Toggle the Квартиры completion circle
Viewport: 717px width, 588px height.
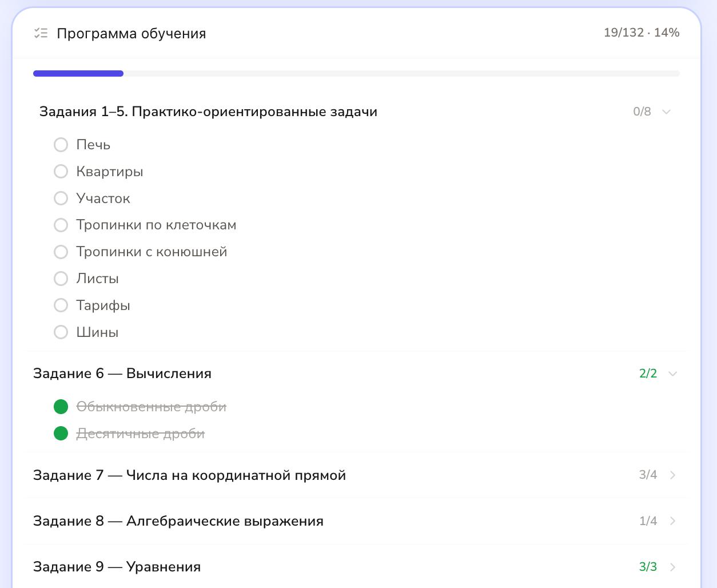pyautogui.click(x=61, y=172)
